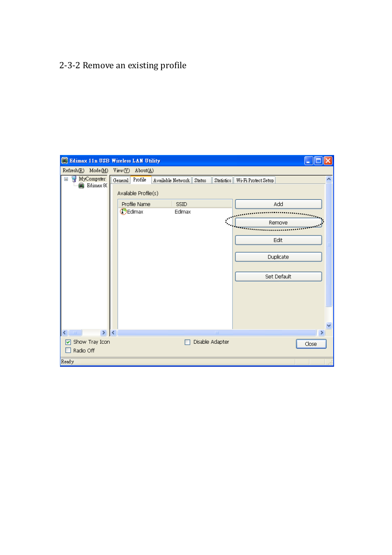Image resolution: width=392 pixels, height=555 pixels.
Task: Click the SSID column header
Action: pos(202,204)
